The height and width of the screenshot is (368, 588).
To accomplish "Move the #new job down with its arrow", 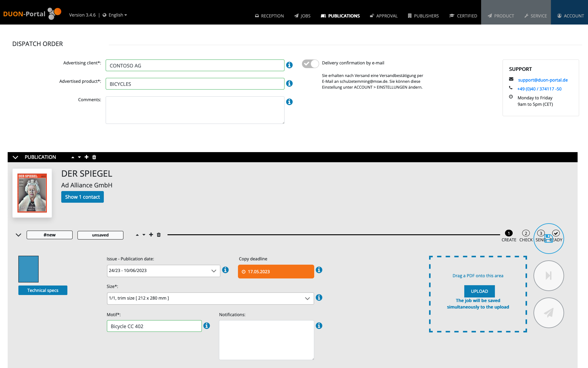I will 144,235.
